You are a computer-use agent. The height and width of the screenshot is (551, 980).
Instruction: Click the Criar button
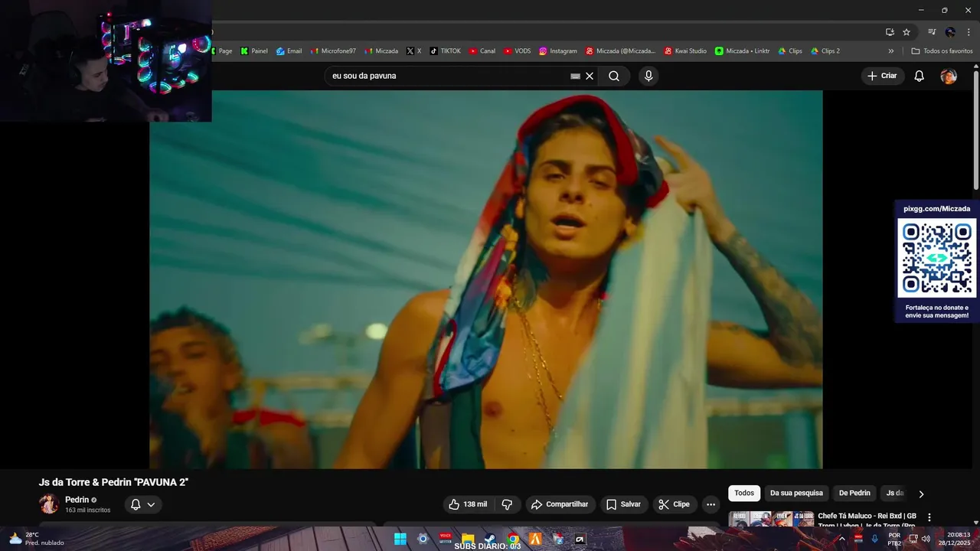click(883, 76)
